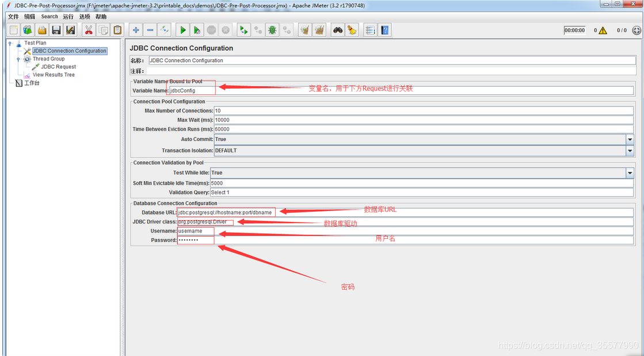Image resolution: width=644 pixels, height=356 pixels.
Task: Collapse all tree nodes with minus icon
Action: [150, 30]
